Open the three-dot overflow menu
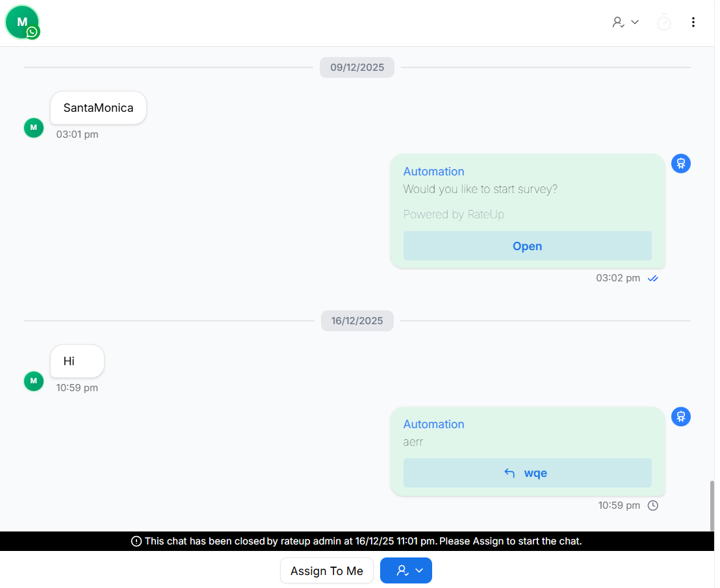Viewport: 720px width, 588px height. click(693, 21)
